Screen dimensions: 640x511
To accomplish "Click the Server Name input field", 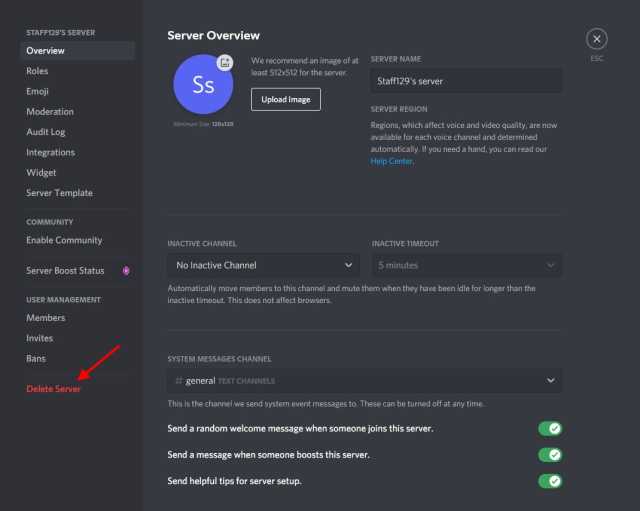I will click(466, 81).
